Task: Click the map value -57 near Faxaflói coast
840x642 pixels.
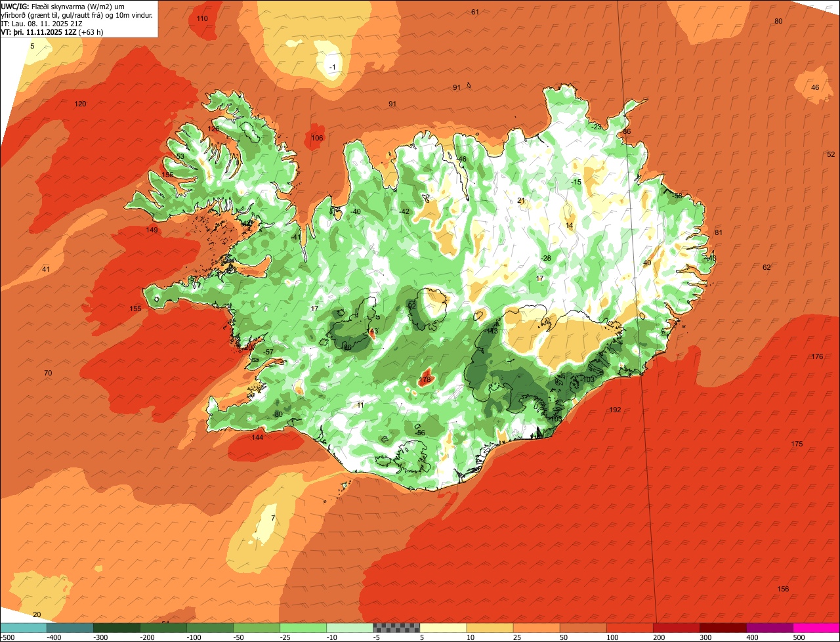Action: tap(268, 353)
